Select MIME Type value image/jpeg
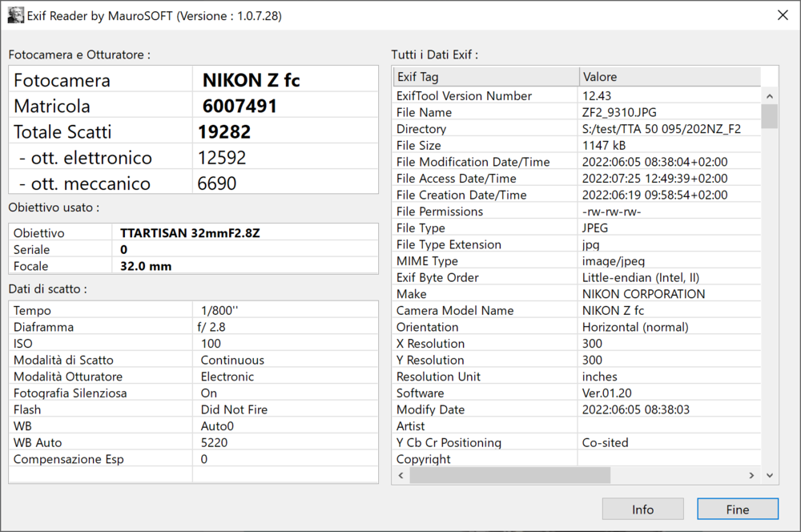 (x=614, y=261)
